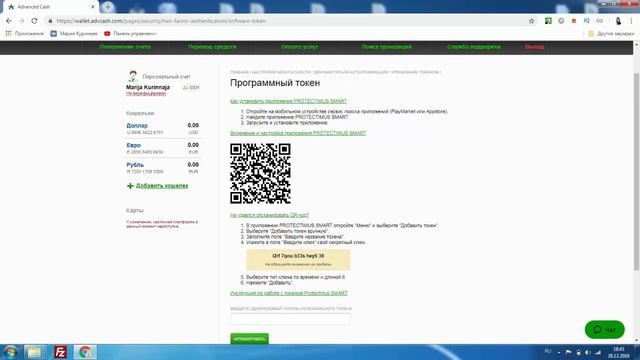This screenshot has height=360, width=640.
Task: Select the Доллар wallet
Action: click(x=137, y=126)
